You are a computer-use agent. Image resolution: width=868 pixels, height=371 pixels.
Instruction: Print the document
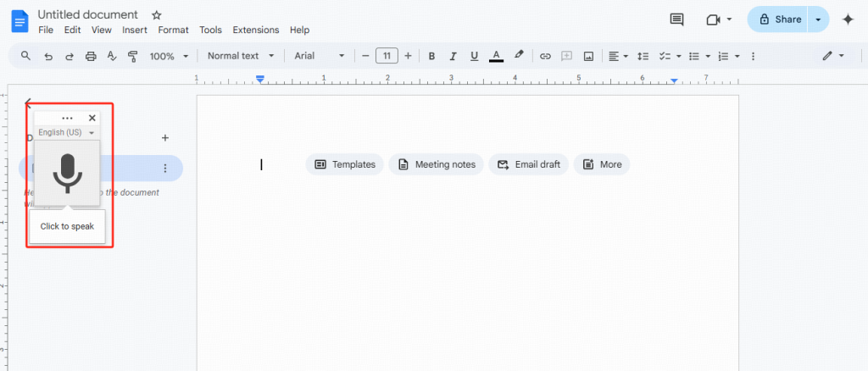91,56
